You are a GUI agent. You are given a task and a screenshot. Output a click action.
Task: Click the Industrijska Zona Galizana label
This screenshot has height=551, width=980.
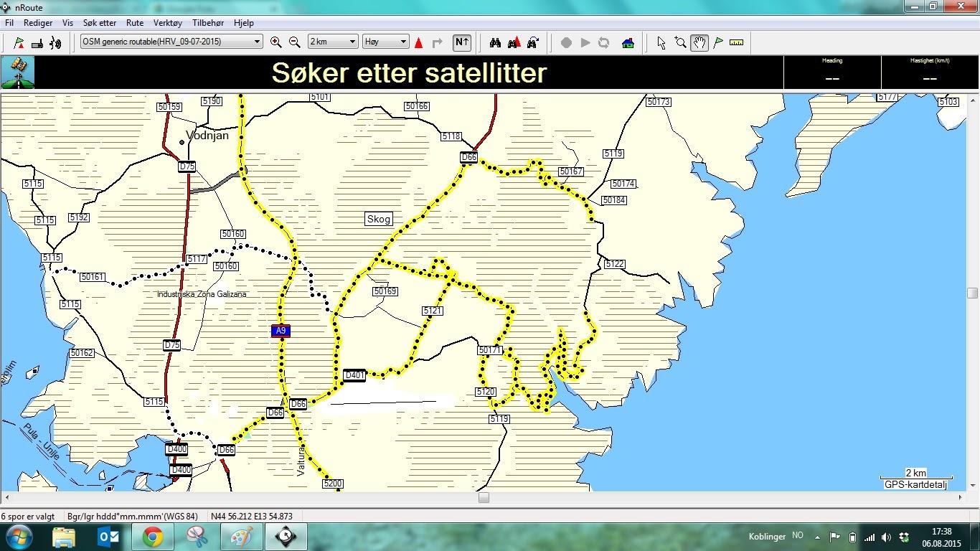tap(202, 294)
